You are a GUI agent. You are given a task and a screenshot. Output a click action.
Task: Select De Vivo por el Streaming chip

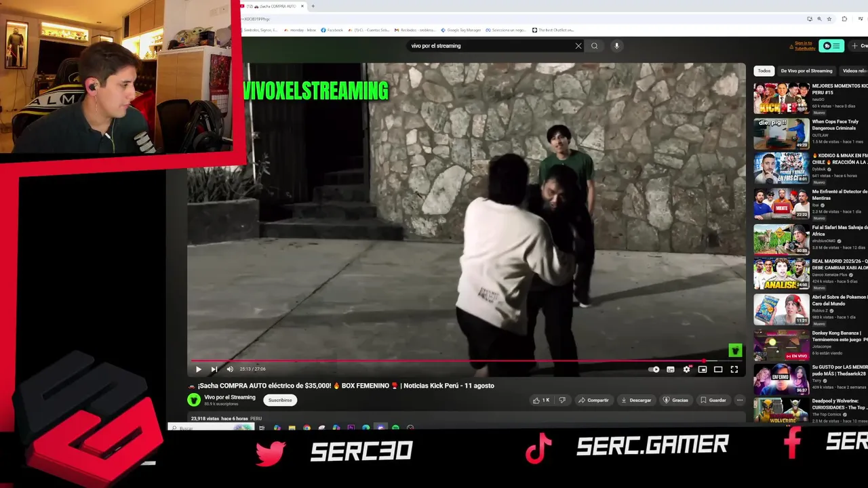click(806, 70)
